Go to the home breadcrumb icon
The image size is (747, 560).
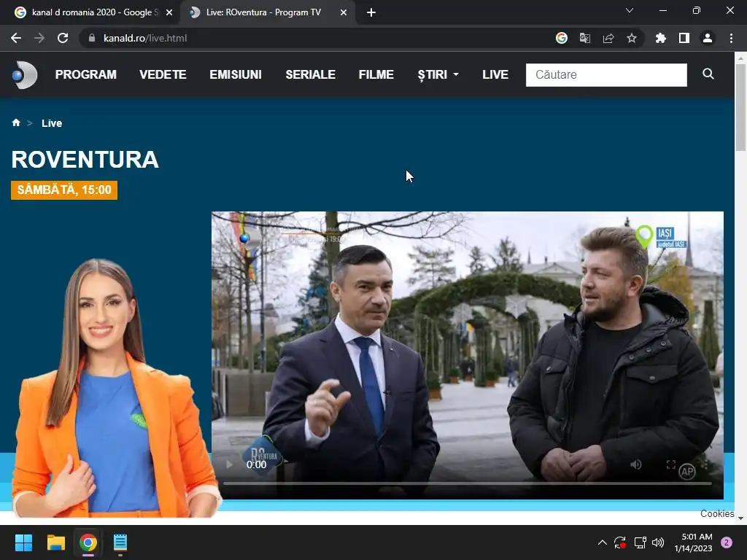(x=16, y=122)
